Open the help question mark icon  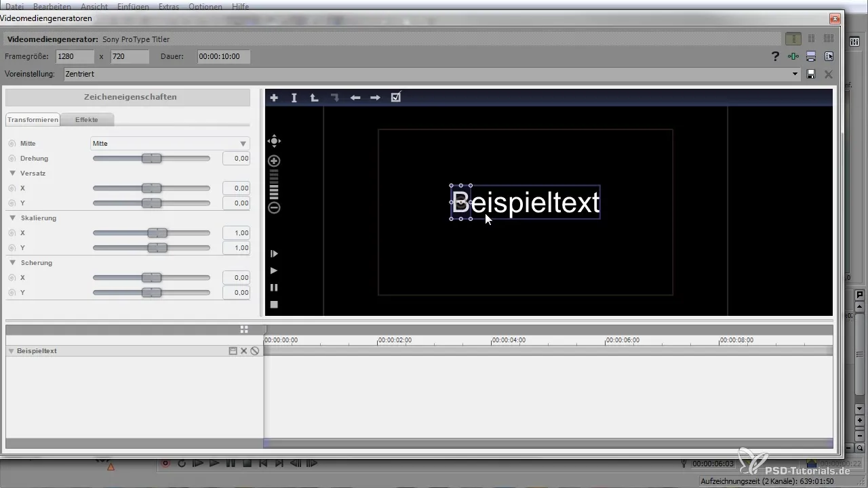point(775,56)
